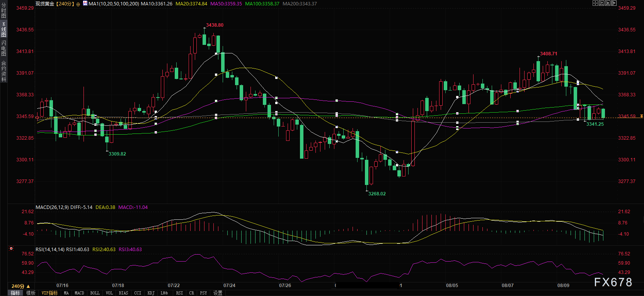Toggle the MACD indicator

click(79, 293)
